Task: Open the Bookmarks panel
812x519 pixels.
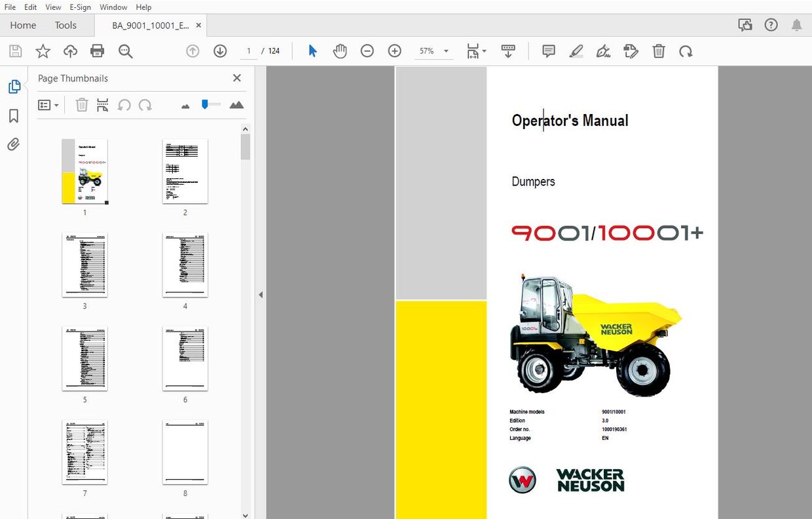Action: (x=14, y=115)
